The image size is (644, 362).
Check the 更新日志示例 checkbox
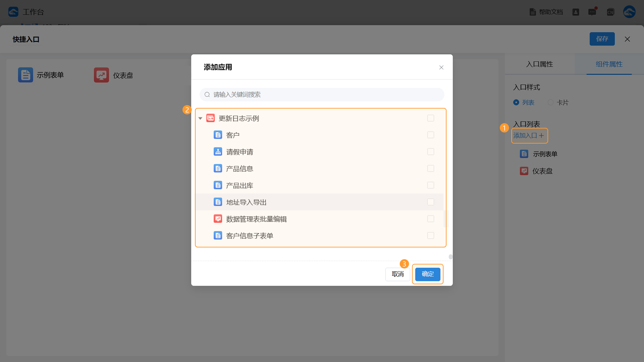[430, 118]
